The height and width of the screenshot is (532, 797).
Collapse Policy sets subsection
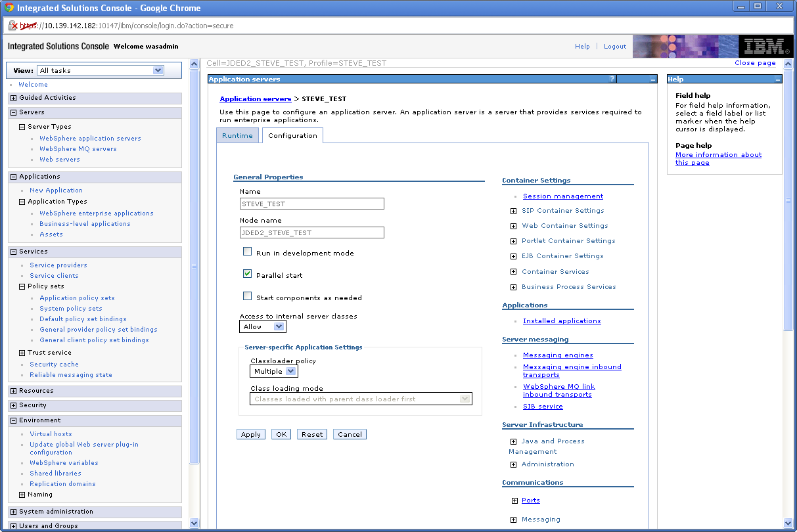pyautogui.click(x=22, y=286)
